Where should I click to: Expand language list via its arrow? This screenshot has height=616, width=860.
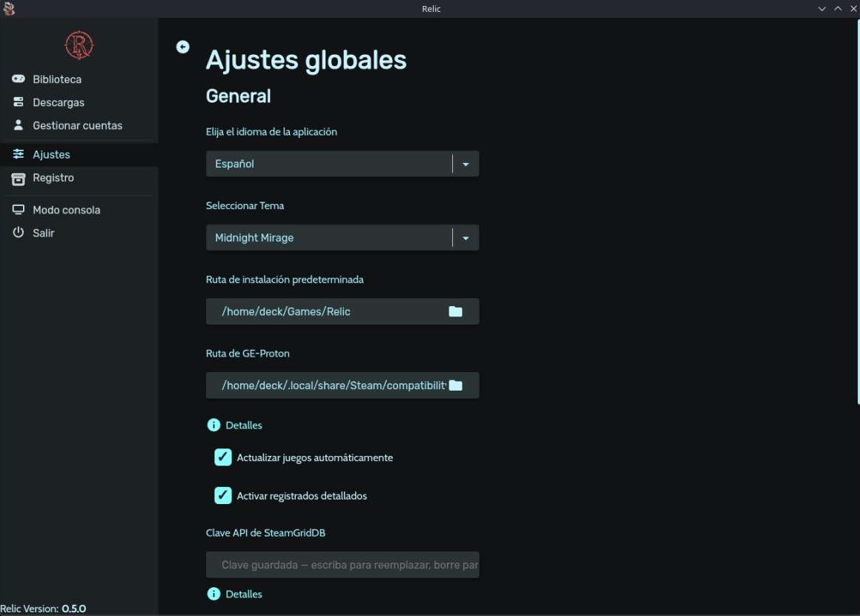466,164
